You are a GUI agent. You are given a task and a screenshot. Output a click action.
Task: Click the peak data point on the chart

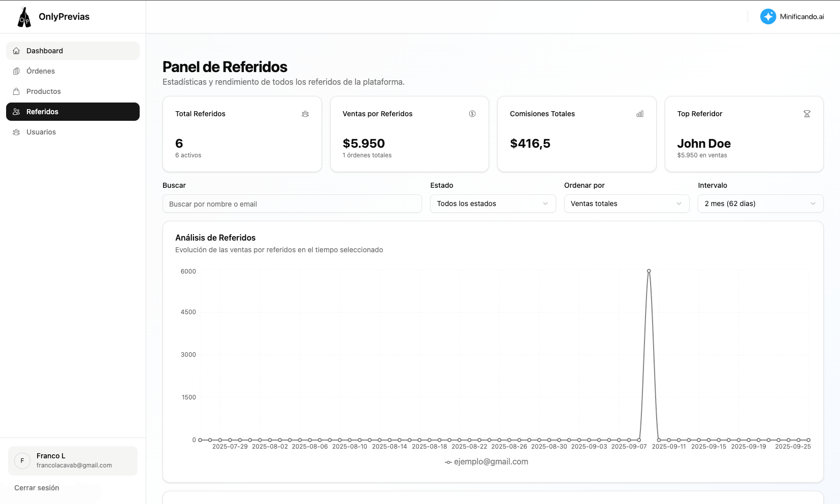pyautogui.click(x=649, y=271)
